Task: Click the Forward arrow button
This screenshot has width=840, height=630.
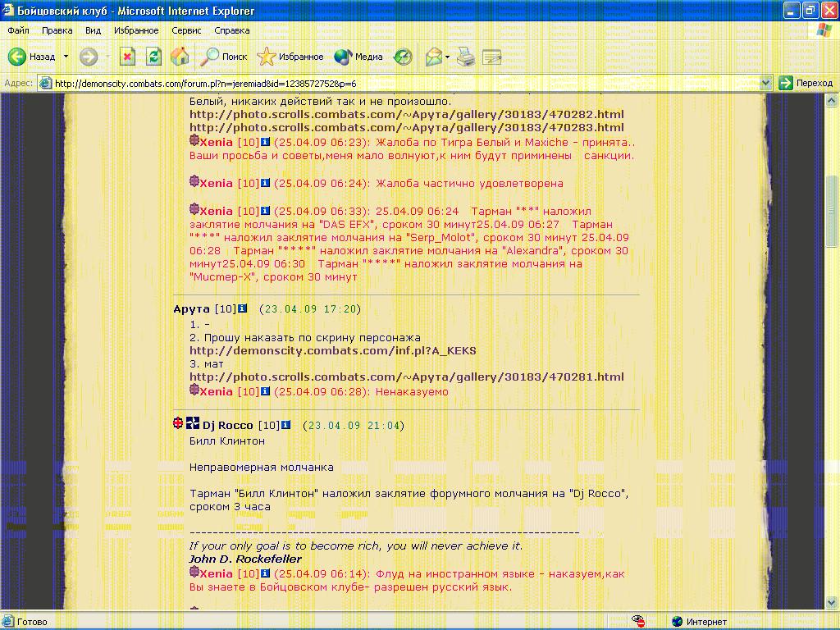Action: pos(89,57)
